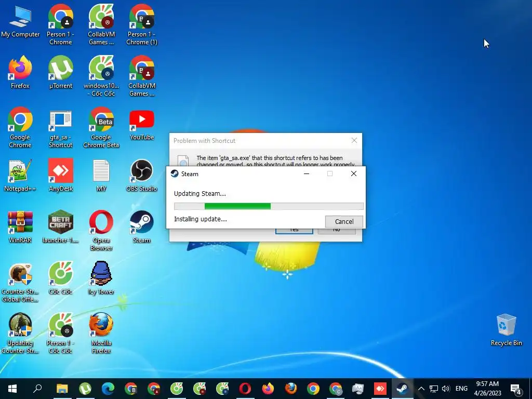The height and width of the screenshot is (399, 532).
Task: Select the 'Person 1 - Cốc Cốc' desktop shortcut
Action: pyautogui.click(x=60, y=334)
